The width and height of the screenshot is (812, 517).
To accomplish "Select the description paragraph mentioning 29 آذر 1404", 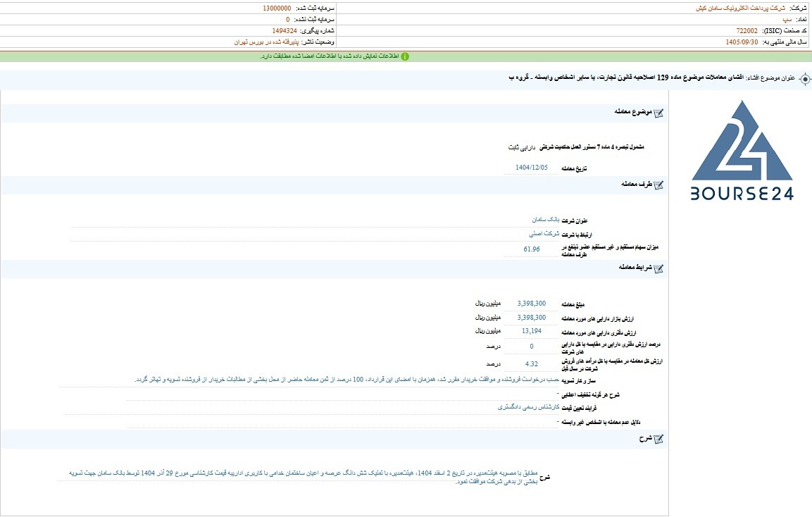I will (x=304, y=478).
